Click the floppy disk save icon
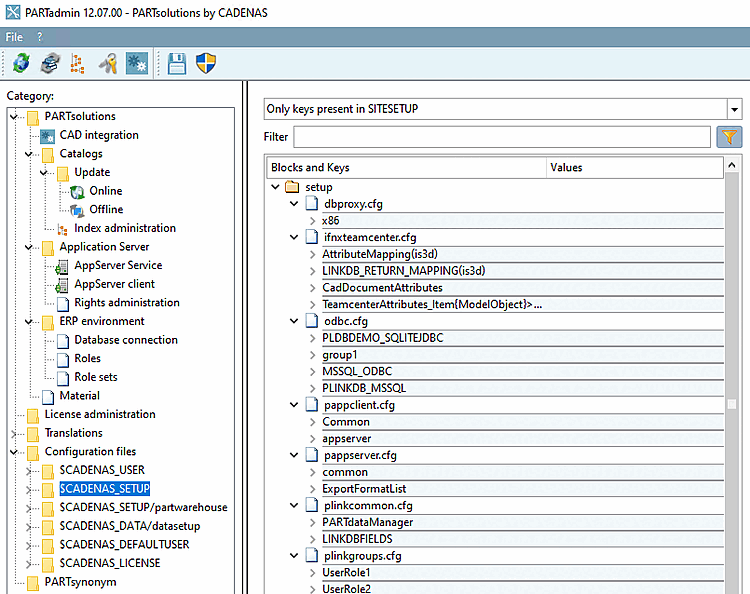This screenshot has width=750, height=594. (177, 64)
